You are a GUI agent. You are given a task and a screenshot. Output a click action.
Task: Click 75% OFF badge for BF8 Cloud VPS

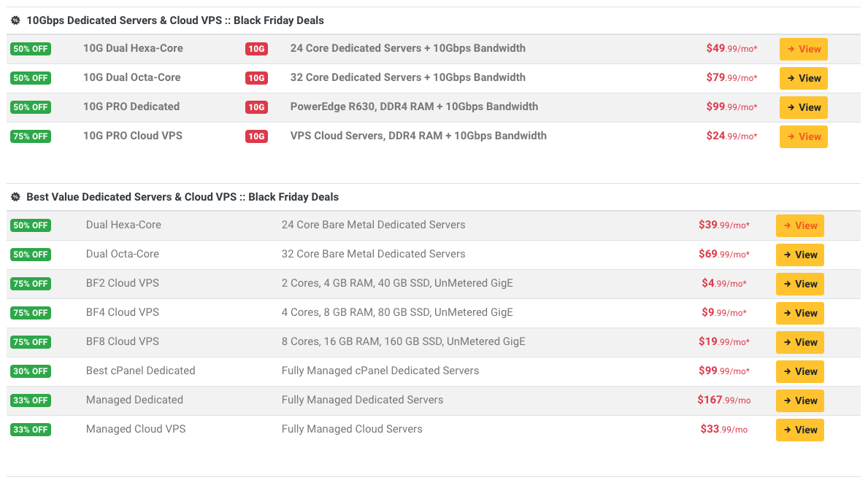pyautogui.click(x=31, y=341)
